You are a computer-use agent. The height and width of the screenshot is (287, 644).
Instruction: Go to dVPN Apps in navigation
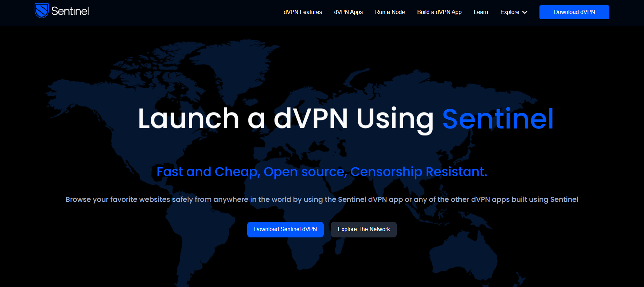point(348,12)
